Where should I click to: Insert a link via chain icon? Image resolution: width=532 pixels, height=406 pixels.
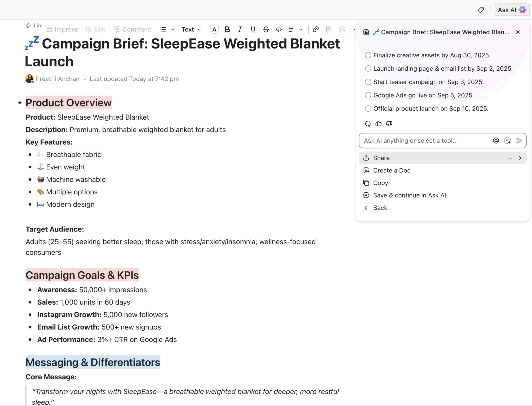pos(316,29)
